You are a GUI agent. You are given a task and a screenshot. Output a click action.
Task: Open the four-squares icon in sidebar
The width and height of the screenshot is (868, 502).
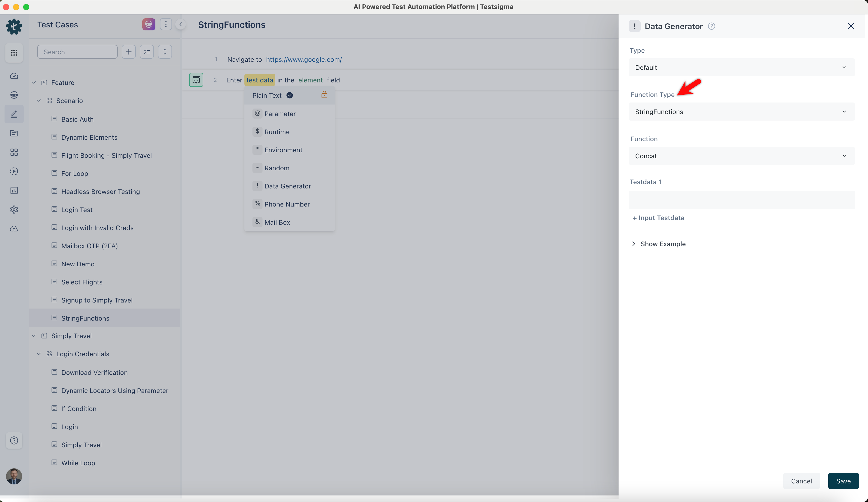pos(14,153)
